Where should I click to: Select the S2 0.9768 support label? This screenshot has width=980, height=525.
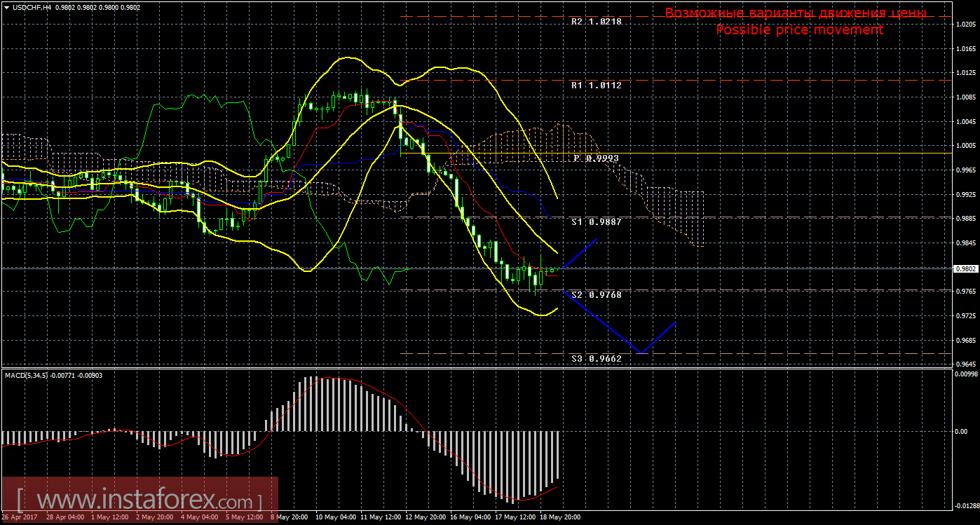[596, 295]
